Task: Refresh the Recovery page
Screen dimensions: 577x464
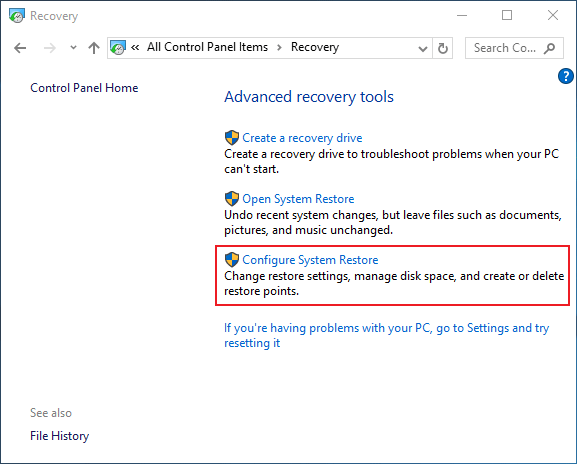Action: pyautogui.click(x=443, y=48)
